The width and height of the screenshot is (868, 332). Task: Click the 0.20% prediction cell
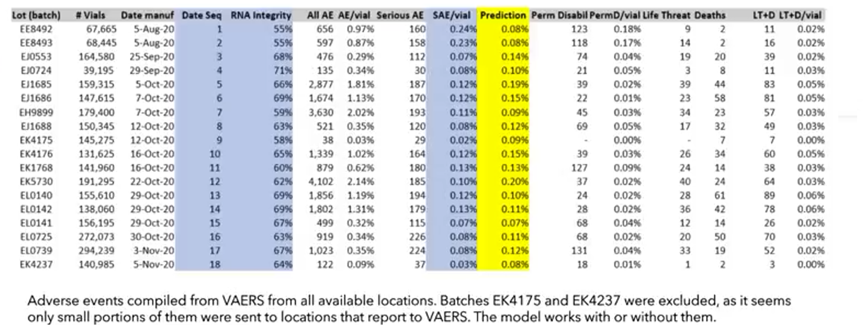pos(514,182)
